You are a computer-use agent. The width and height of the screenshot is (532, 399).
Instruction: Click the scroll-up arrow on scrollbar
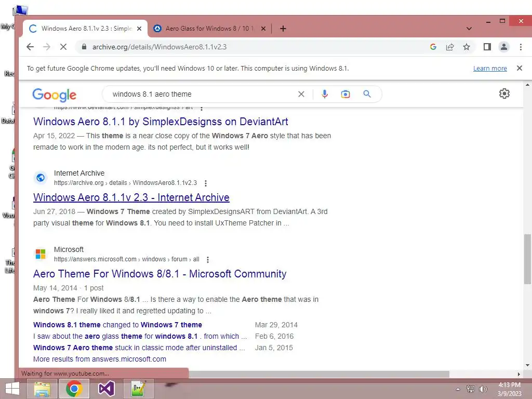click(x=527, y=85)
